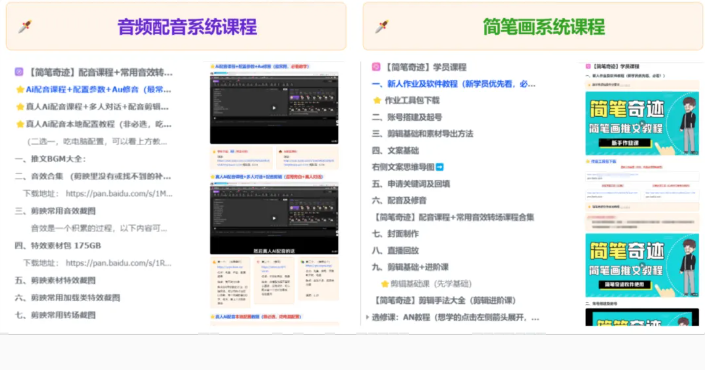
Task: Open 作业工具包下载 entry
Action: coord(412,100)
